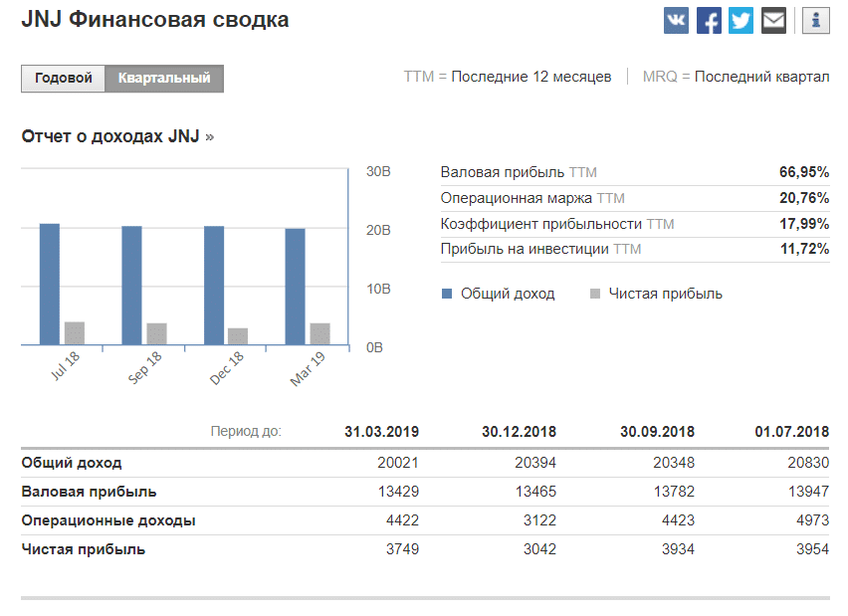848x616 pixels.
Task: Click total revenue value 20021
Action: coord(398,463)
